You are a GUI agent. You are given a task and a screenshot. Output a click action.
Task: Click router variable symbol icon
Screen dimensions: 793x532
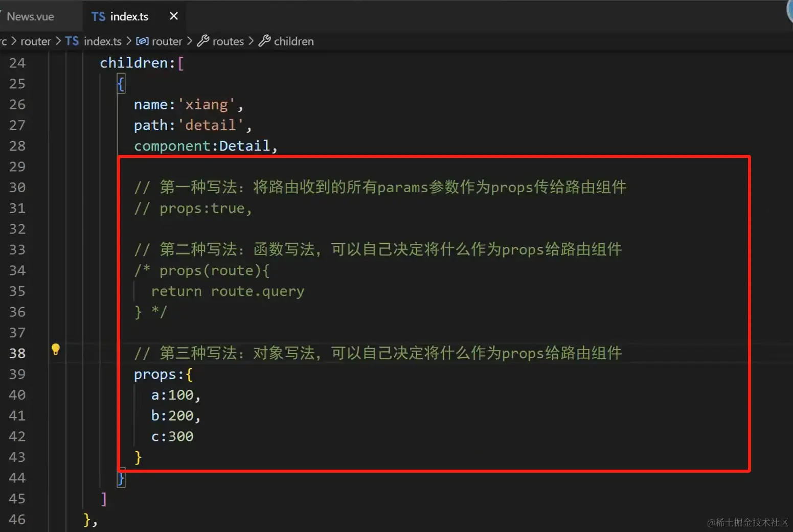pos(143,41)
